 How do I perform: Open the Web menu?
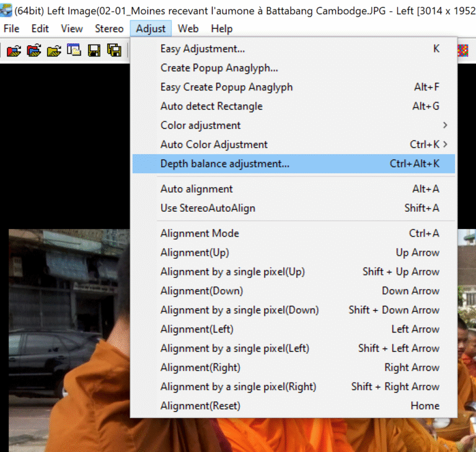(188, 28)
